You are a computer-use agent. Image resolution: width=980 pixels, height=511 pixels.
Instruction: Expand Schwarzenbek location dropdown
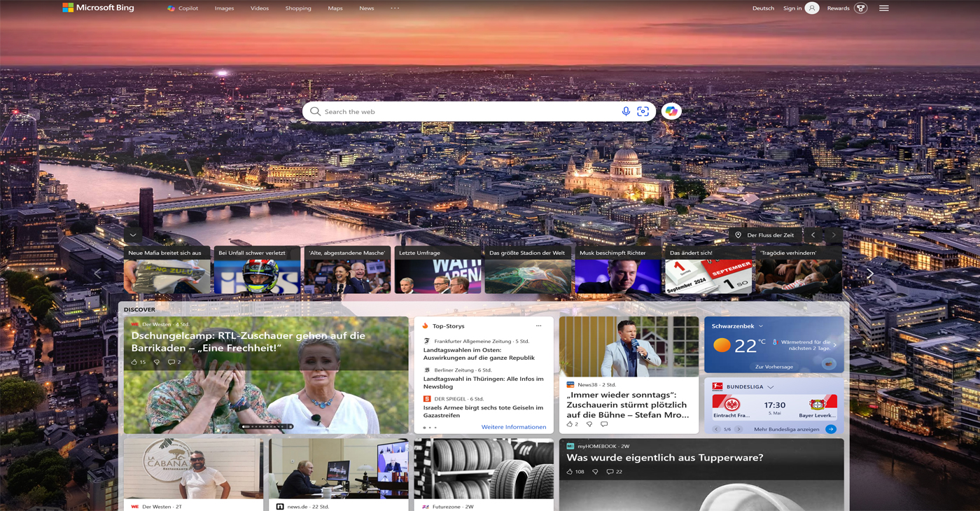[761, 326]
